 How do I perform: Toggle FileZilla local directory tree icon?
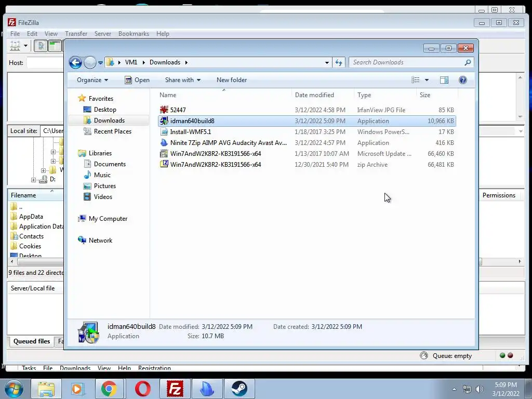[x=55, y=46]
